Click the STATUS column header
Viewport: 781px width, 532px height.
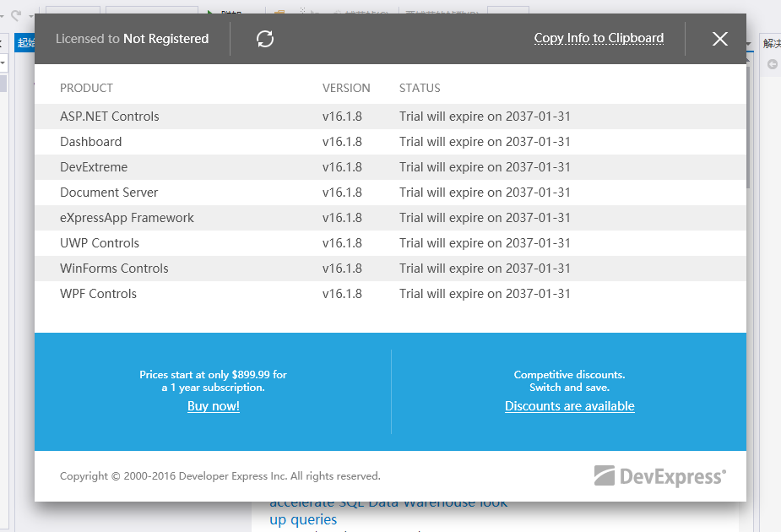[420, 88]
